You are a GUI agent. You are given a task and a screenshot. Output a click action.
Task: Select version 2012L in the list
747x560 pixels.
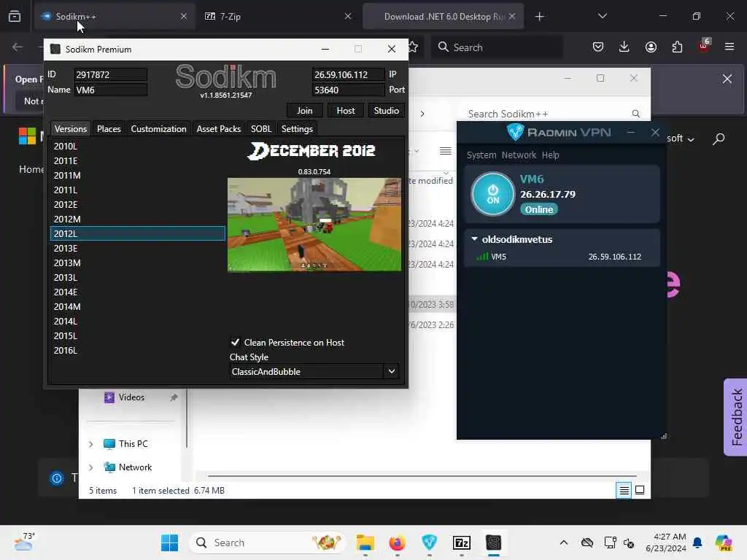click(137, 234)
